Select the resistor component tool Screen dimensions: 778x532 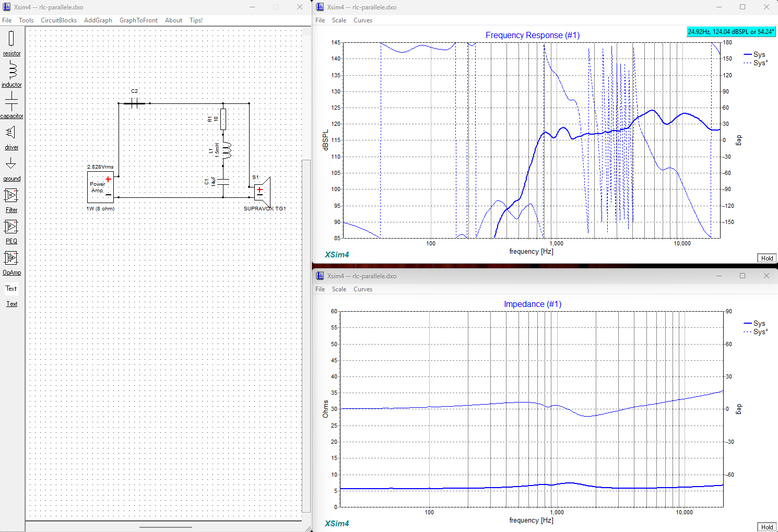pyautogui.click(x=11, y=43)
